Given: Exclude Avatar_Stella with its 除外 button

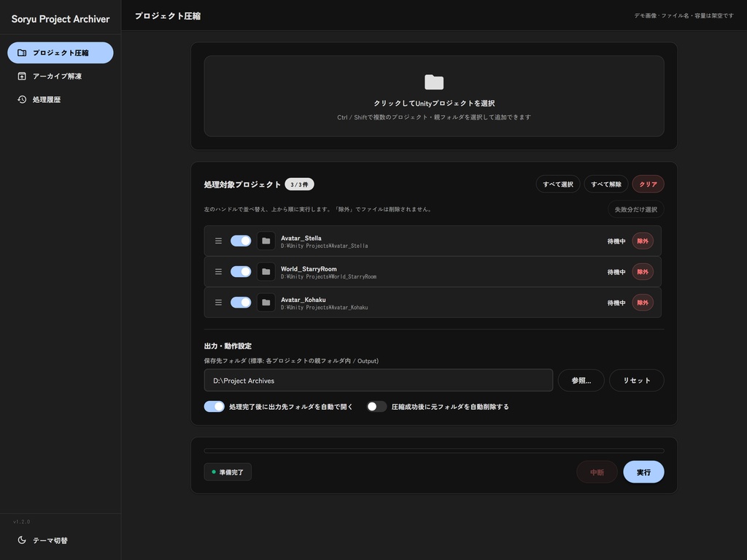Looking at the screenshot, I should [643, 241].
